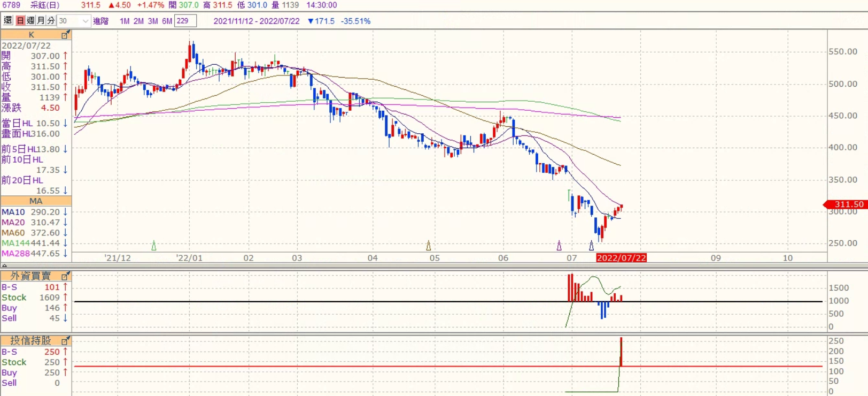Select the 1M range shortcut
Viewport: 868px width, 396px height.
coord(125,21)
